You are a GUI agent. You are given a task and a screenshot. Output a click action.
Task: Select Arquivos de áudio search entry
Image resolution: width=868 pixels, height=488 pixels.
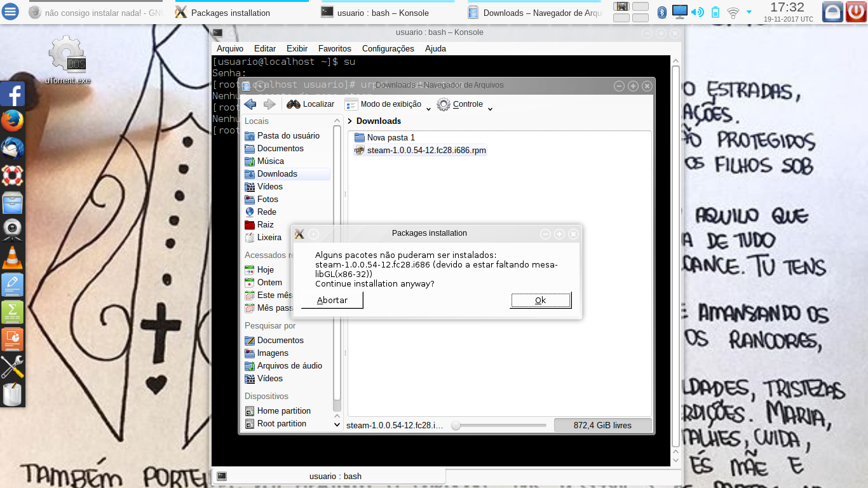pyautogui.click(x=287, y=365)
